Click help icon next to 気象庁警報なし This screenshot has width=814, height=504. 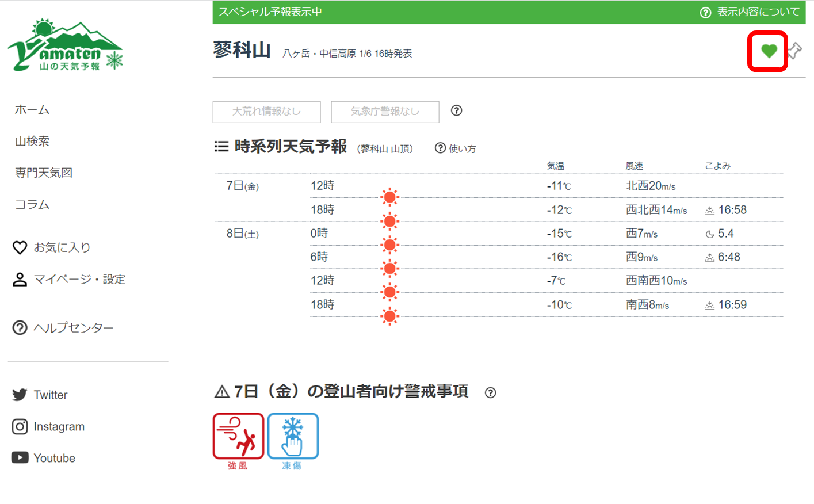[x=456, y=110]
